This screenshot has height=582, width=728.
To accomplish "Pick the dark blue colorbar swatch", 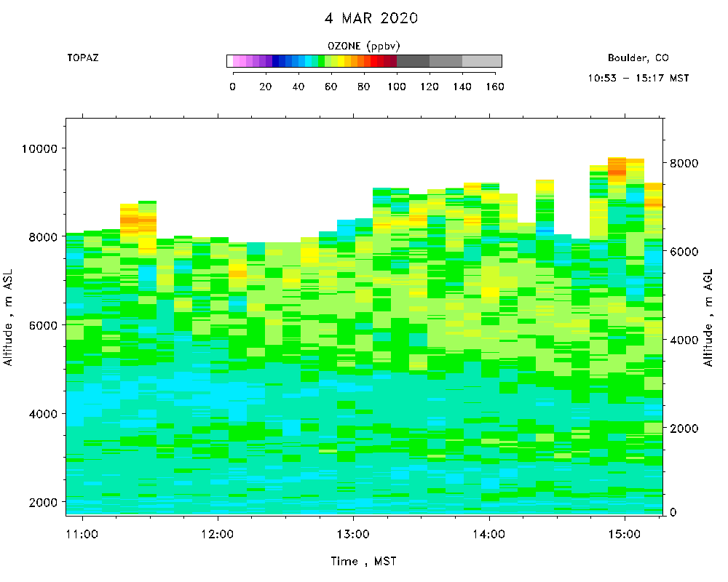I will tap(275, 61).
